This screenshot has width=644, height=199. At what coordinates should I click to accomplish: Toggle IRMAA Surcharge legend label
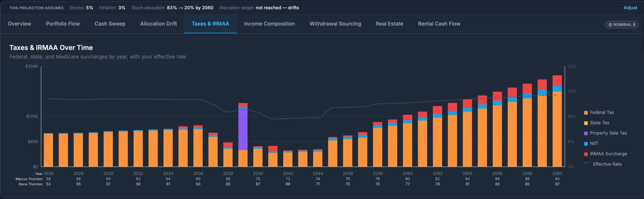[x=608, y=154]
